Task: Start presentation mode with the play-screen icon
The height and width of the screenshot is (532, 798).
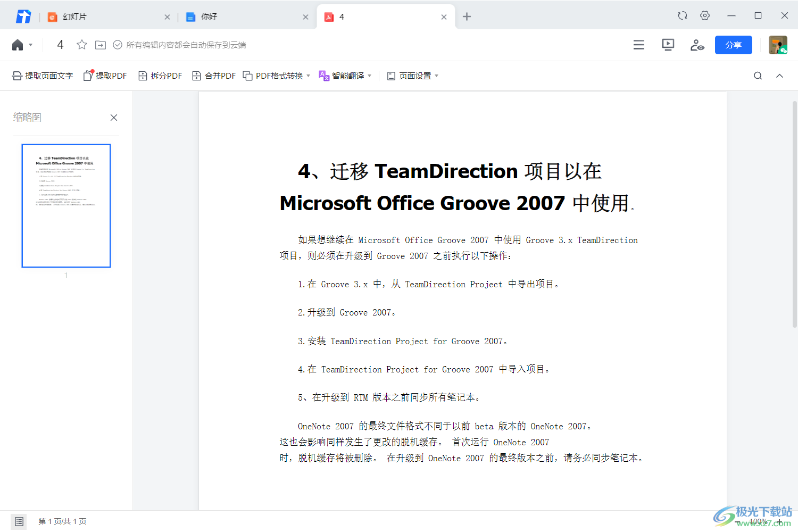Action: click(668, 45)
